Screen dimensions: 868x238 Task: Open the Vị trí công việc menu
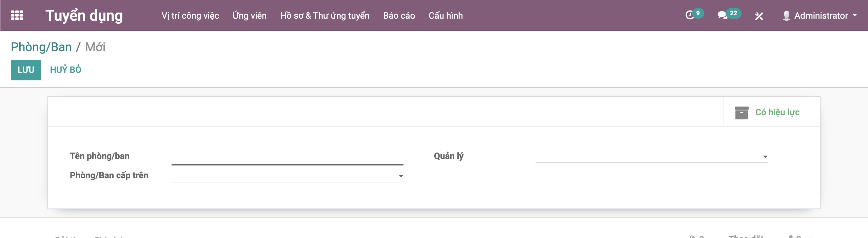190,16
